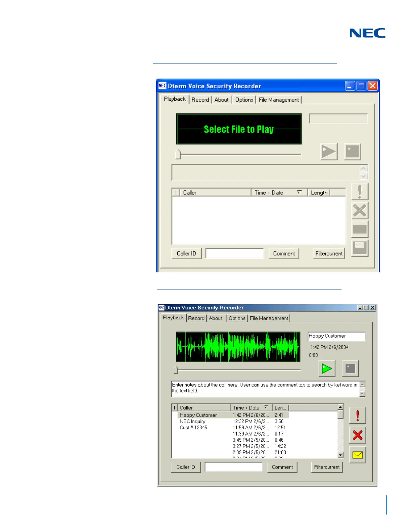Switch to About tab in lower window

coord(216,318)
